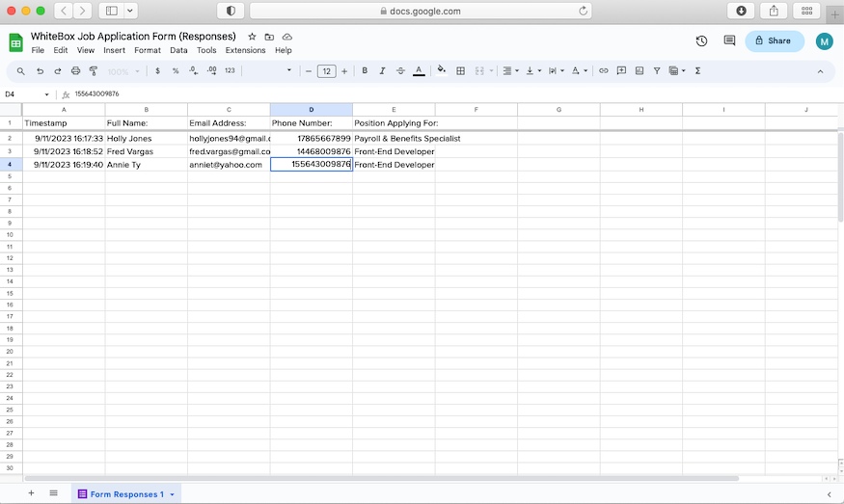Viewport: 844px width, 504px height.
Task: Open version history clock icon
Action: coord(701,41)
